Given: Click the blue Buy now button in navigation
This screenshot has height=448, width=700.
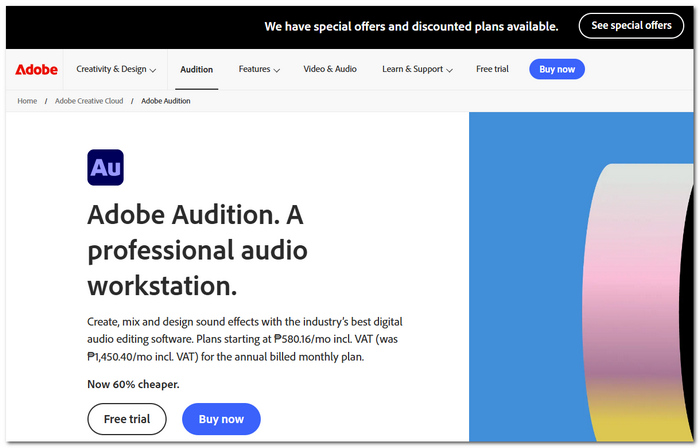Looking at the screenshot, I should pyautogui.click(x=557, y=69).
